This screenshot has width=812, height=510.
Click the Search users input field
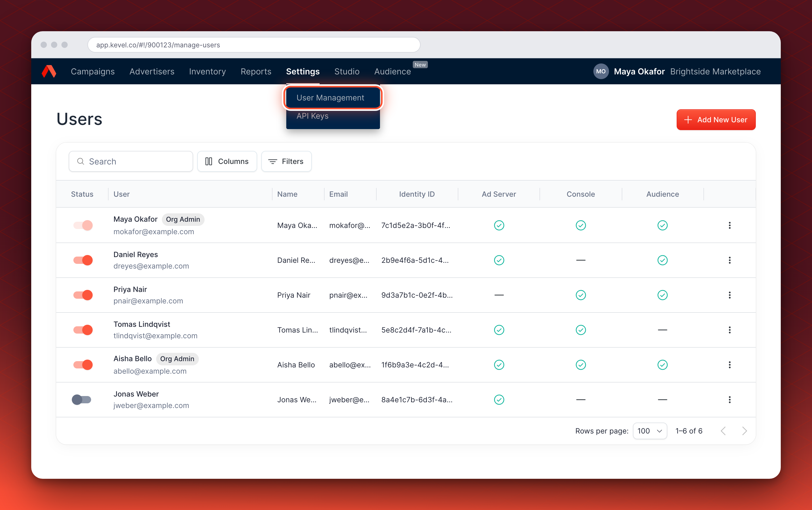click(131, 162)
